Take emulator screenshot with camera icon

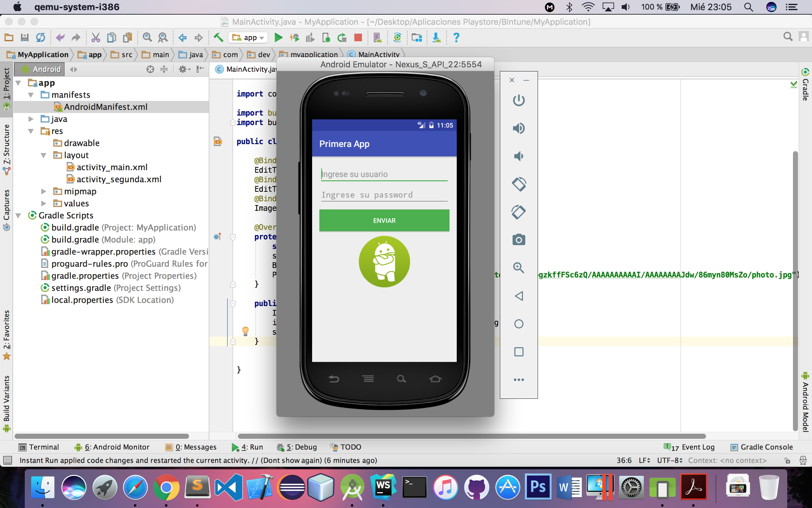pos(519,240)
